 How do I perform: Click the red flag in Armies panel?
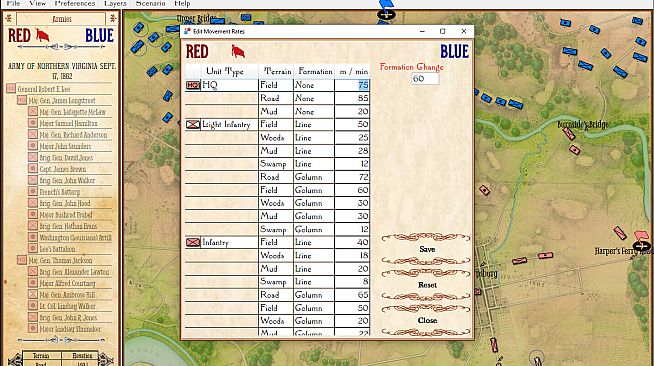[x=43, y=35]
